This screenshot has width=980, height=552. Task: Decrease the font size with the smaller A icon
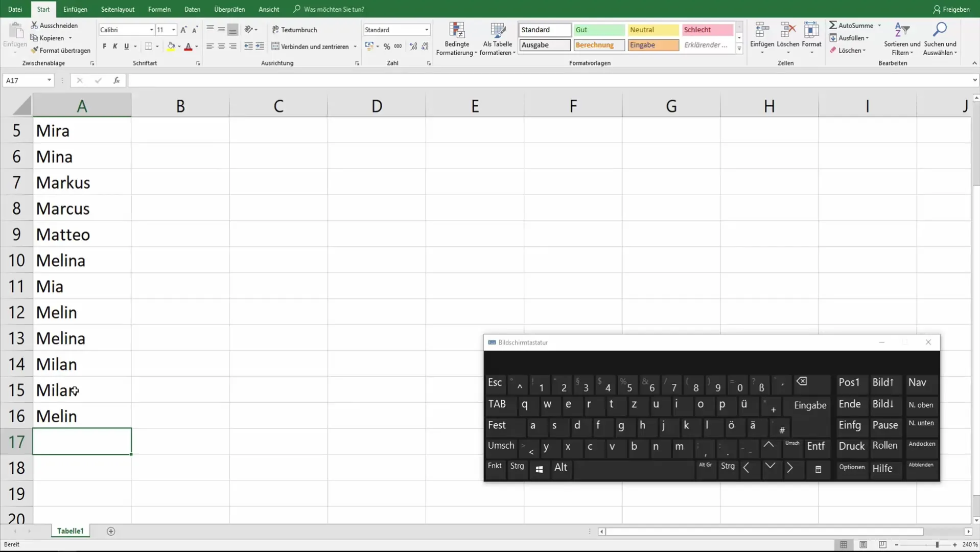click(x=195, y=30)
